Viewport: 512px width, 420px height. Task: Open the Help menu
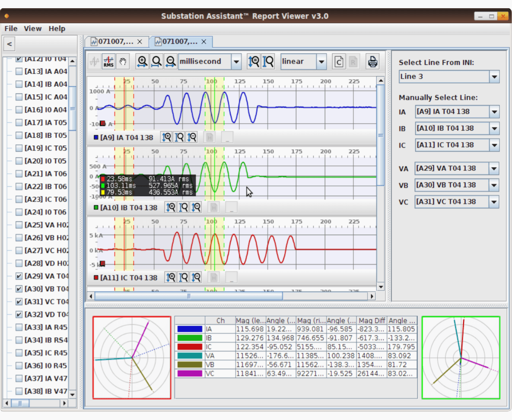point(57,29)
